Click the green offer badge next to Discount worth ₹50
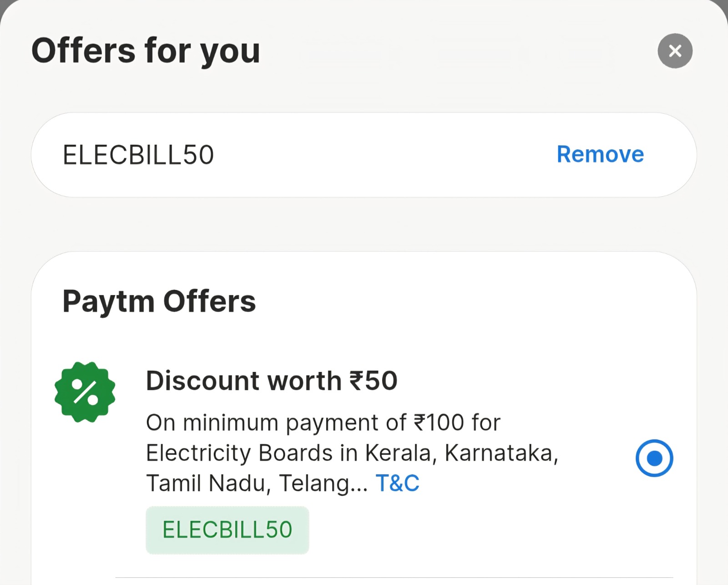 (85, 391)
